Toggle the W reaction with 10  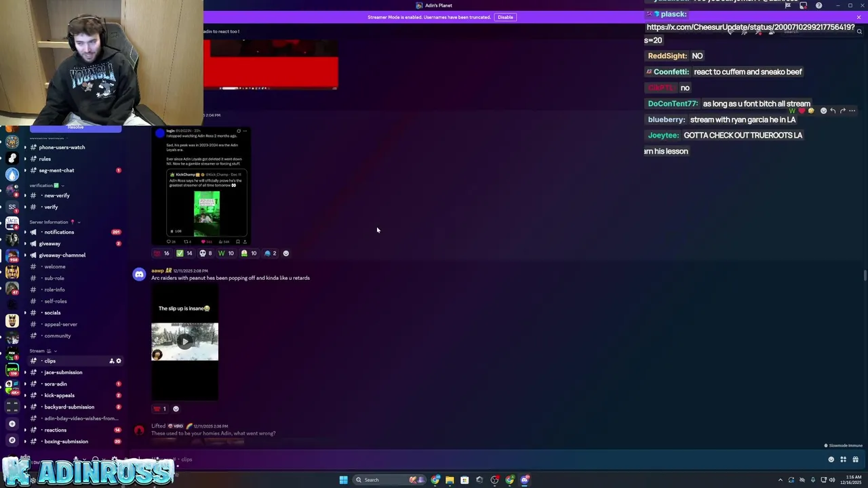pos(226,253)
